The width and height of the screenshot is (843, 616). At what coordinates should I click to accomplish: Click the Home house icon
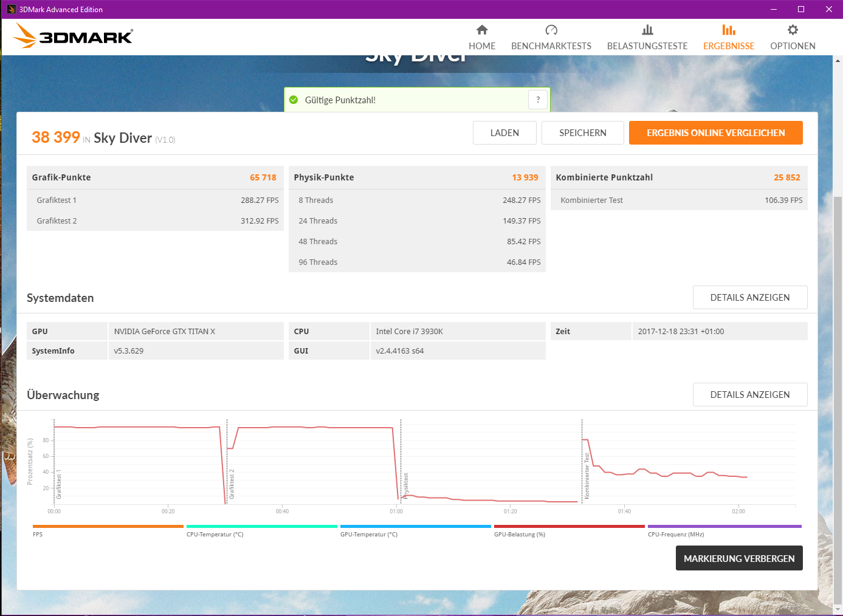[482, 30]
